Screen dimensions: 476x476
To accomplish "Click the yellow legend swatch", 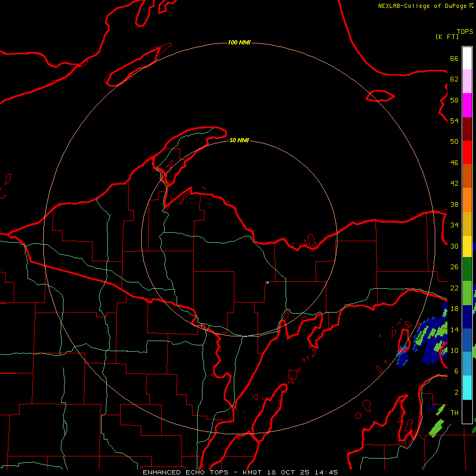I will click(x=467, y=246).
